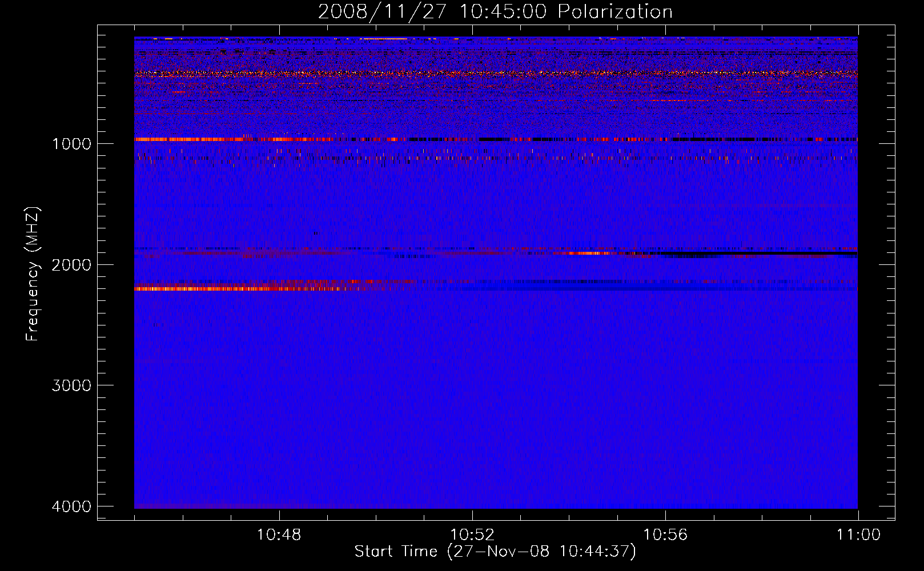Click the 2000 frequency tick label

[71, 264]
